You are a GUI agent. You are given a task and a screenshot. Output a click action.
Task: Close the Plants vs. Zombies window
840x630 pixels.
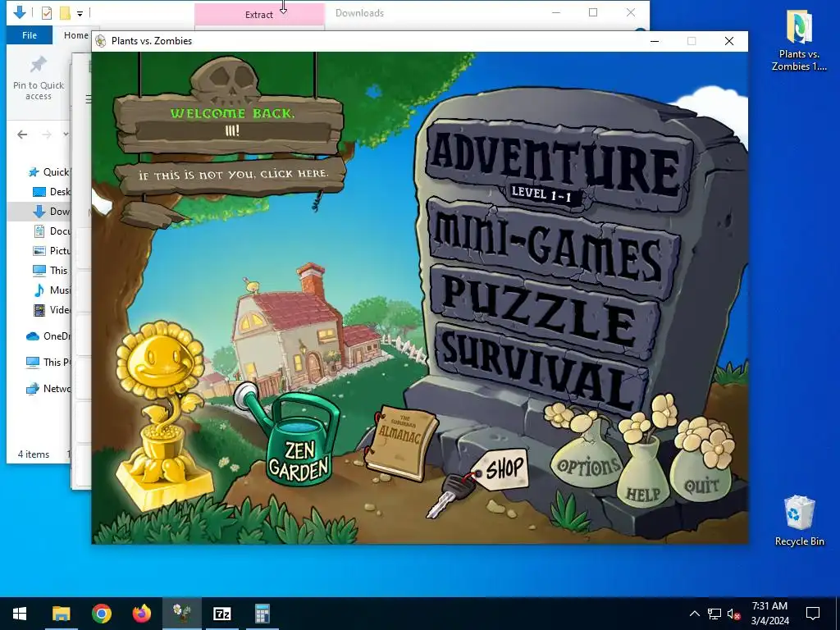click(x=729, y=41)
